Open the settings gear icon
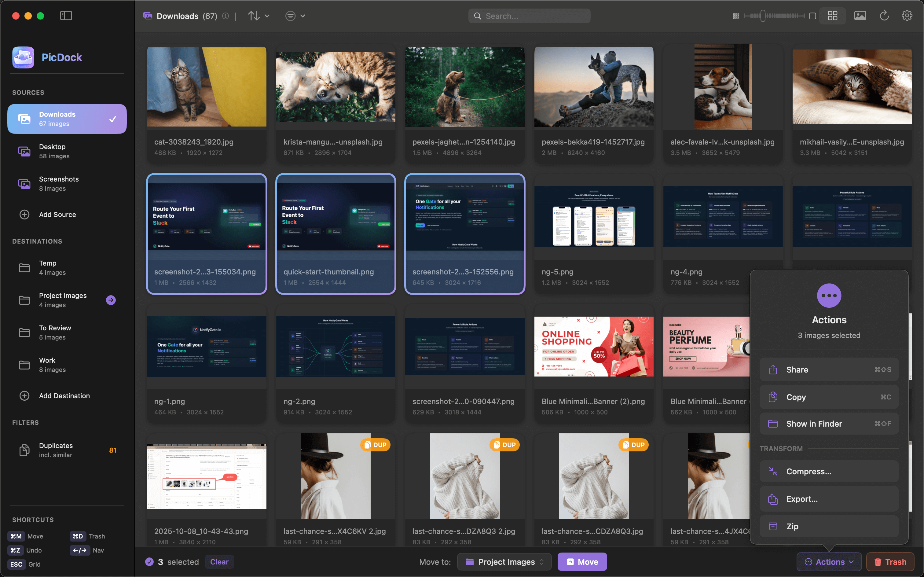The height and width of the screenshot is (577, 924). 907,15
